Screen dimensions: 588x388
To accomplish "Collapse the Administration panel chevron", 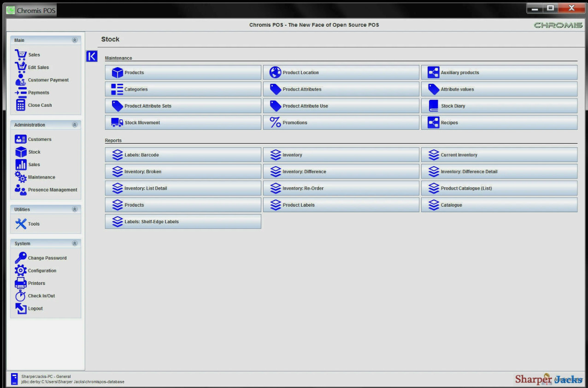I will [75, 125].
